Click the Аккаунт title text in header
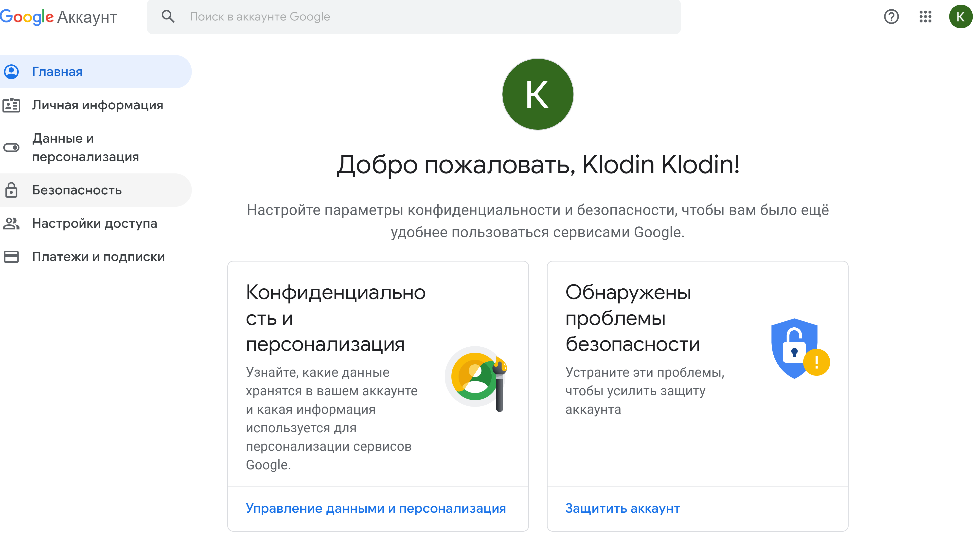Viewport: 980px width, 543px height. 87,18
